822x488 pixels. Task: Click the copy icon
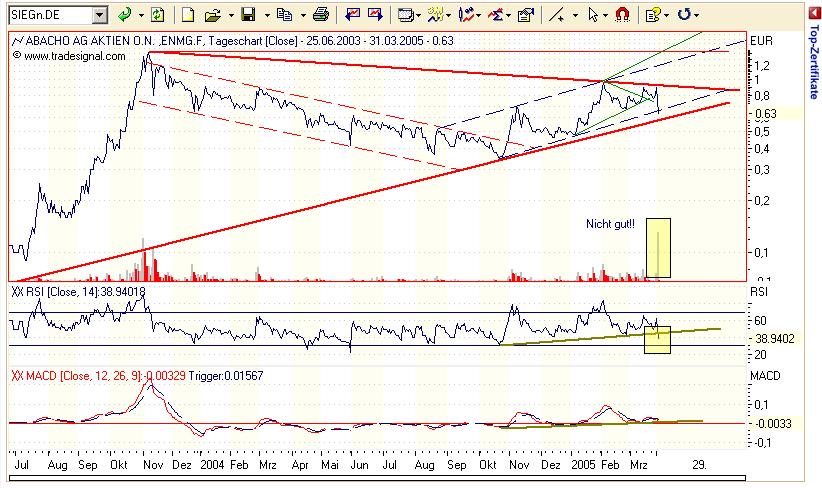pyautogui.click(x=285, y=15)
